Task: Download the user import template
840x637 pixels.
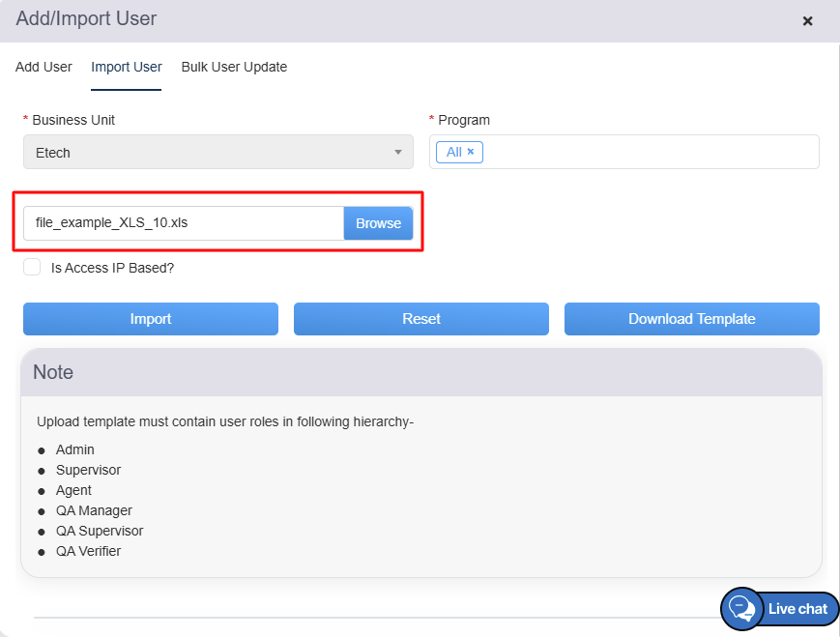Action: [x=691, y=319]
